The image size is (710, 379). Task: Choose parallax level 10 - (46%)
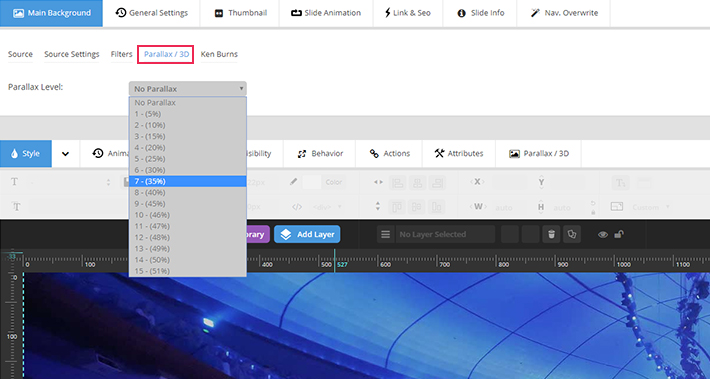(x=187, y=215)
